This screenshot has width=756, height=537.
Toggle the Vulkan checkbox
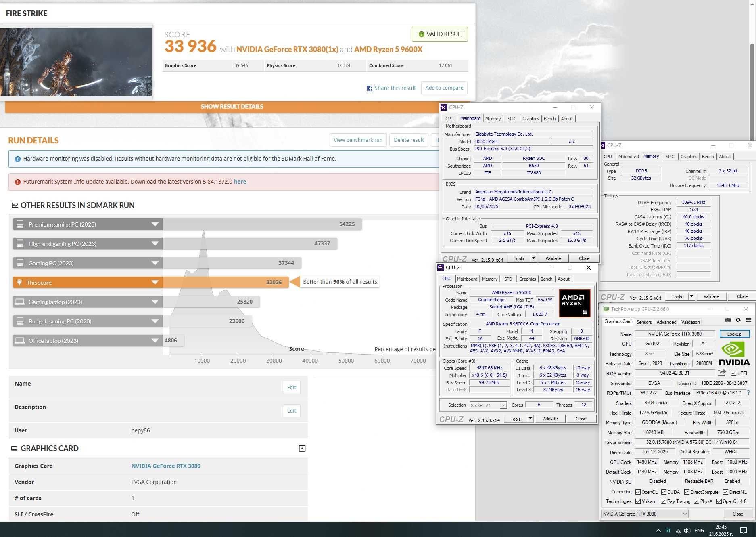[638, 501]
